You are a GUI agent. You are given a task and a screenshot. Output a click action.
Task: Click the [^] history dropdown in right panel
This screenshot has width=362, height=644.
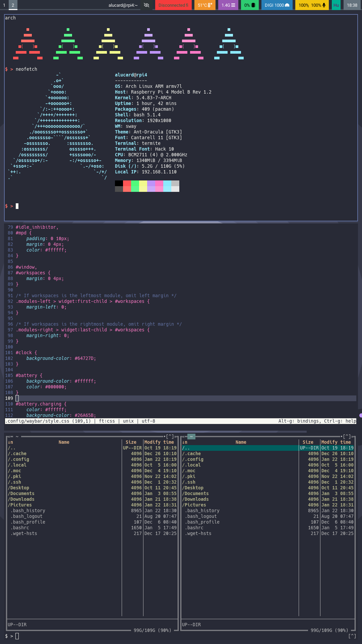click(x=347, y=436)
